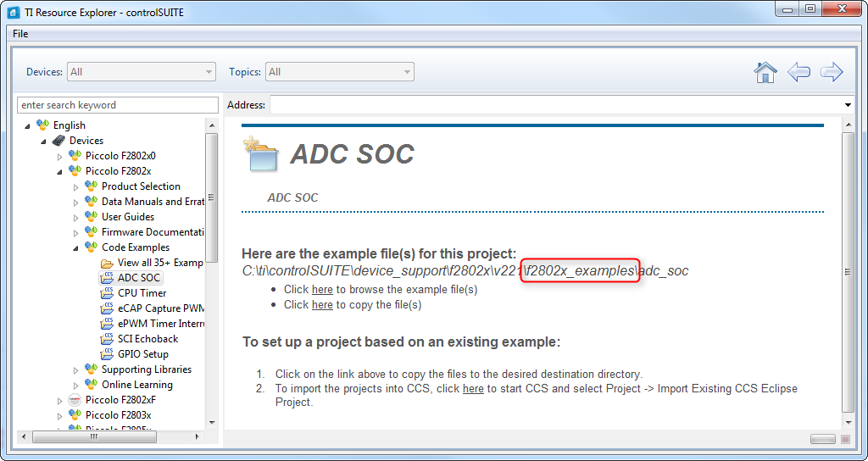Click the eCAP Capture PWM CCS icon
The width and height of the screenshot is (868, 461).
point(107,308)
